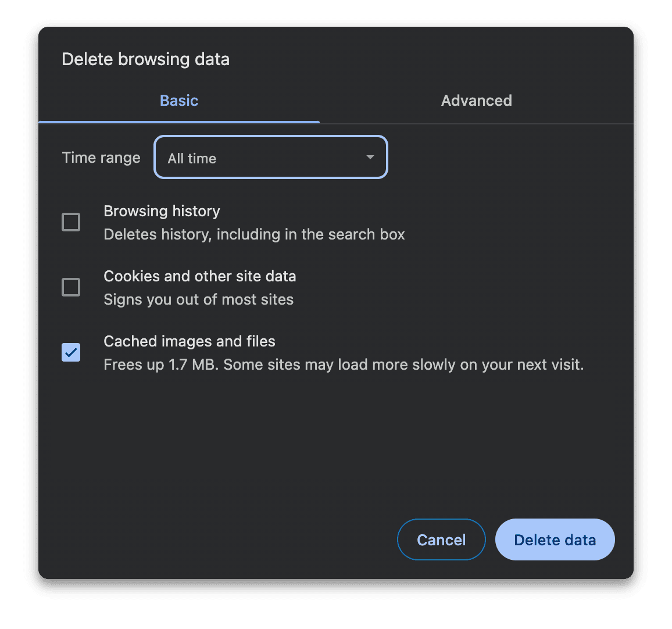672x629 pixels.
Task: Click the Delete browsing data dialog title
Action: [x=145, y=59]
